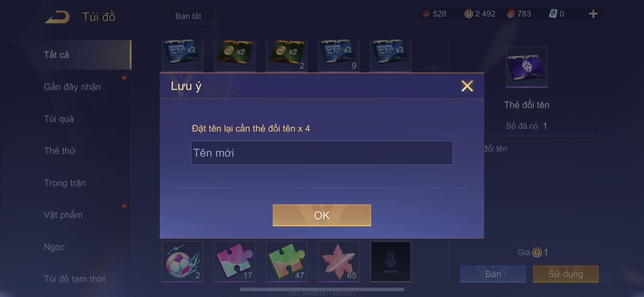Confirm the rename with the OK button
The image size is (644, 297).
[322, 215]
